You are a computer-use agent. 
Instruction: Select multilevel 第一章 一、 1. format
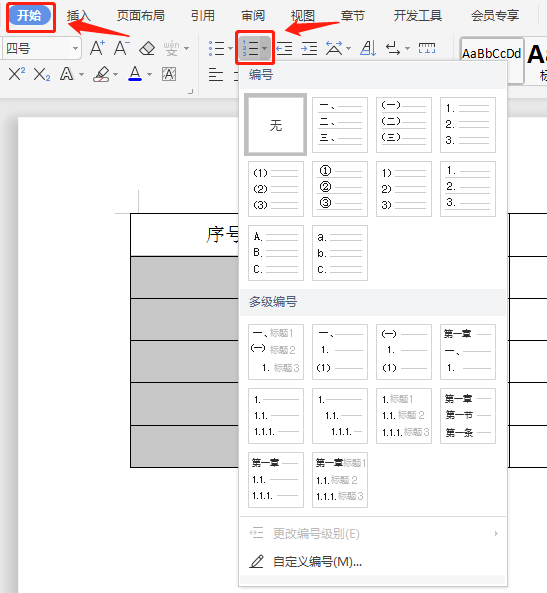468,352
